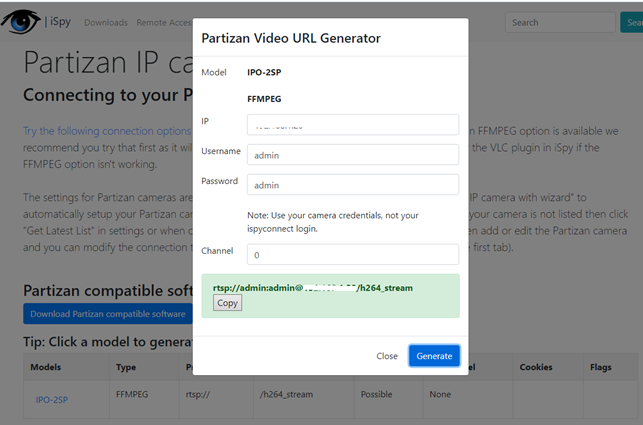Click the iSpy eye logo

tap(21, 21)
